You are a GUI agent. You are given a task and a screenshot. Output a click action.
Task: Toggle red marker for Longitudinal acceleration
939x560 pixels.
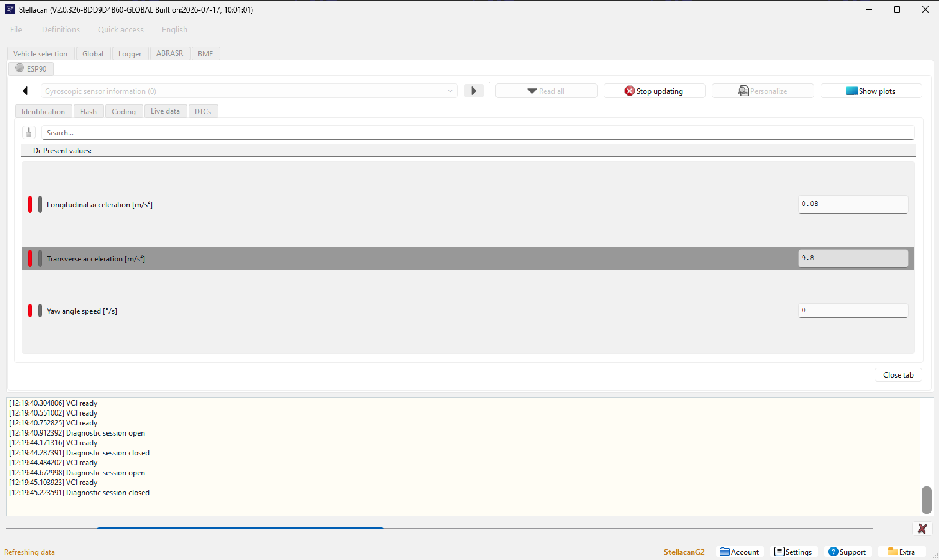(30, 204)
